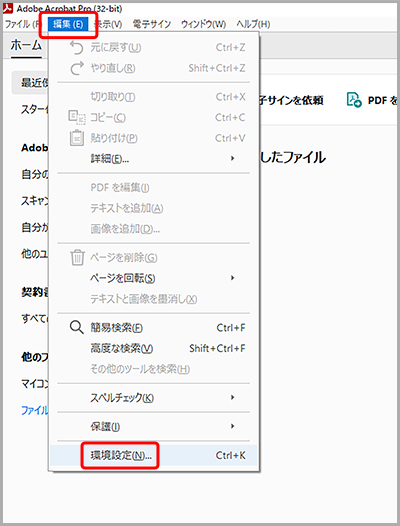The height and width of the screenshot is (526, 400).
Task: Expand the 詳細 submenu arrow
Action: coord(232,158)
